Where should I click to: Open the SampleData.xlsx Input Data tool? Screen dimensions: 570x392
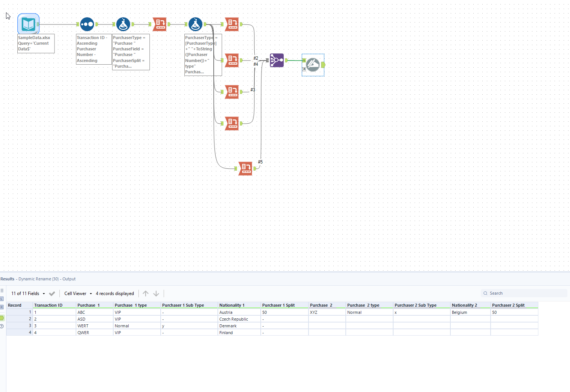pos(28,23)
